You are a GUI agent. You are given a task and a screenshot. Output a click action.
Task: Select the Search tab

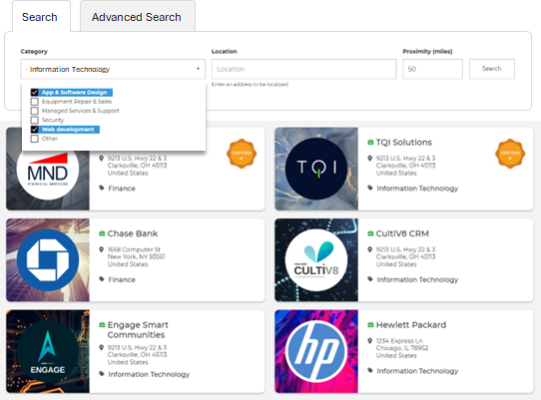tap(41, 17)
